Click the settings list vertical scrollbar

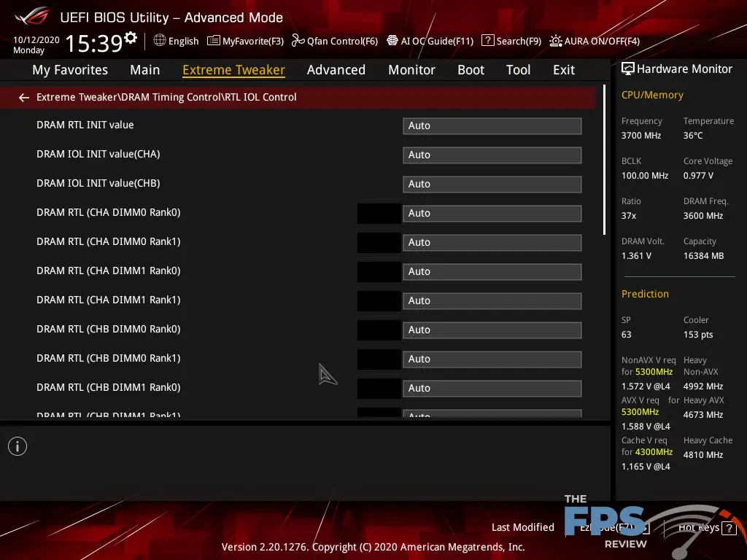604,160
